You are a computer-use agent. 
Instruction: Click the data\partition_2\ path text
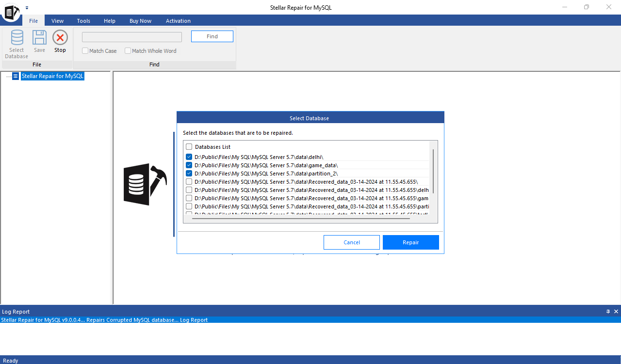[x=266, y=174]
